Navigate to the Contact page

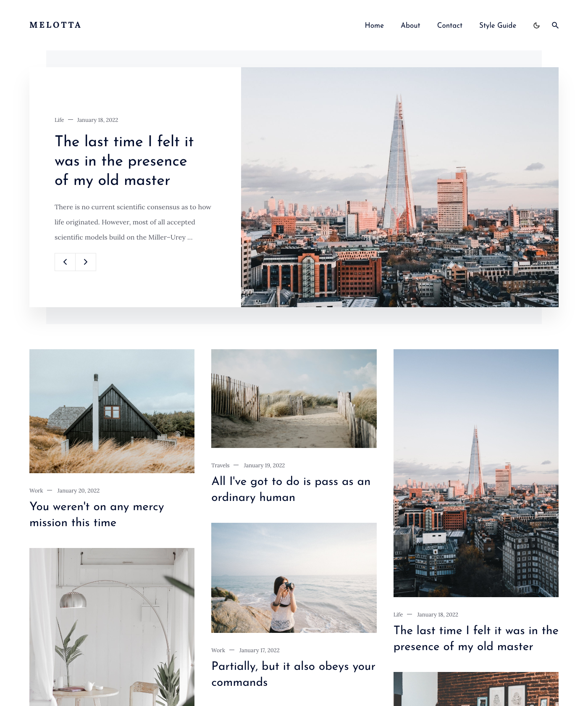pos(450,25)
